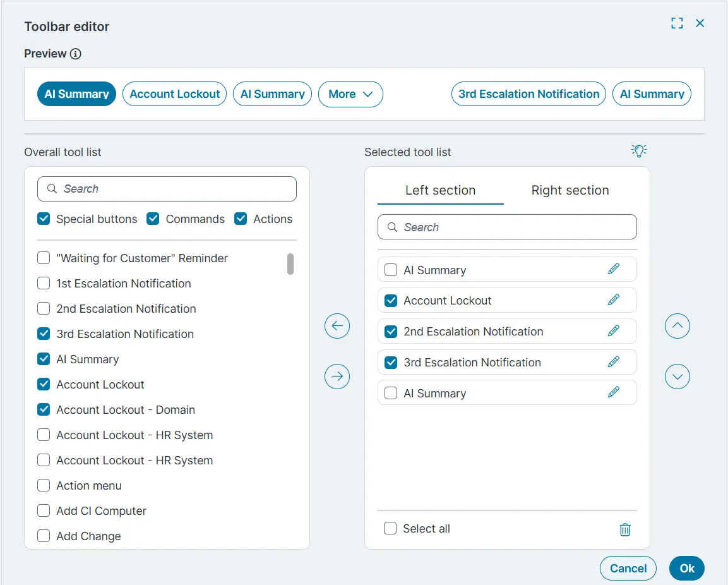Click the info icon next to Preview
This screenshot has width=728, height=585.
pos(75,54)
